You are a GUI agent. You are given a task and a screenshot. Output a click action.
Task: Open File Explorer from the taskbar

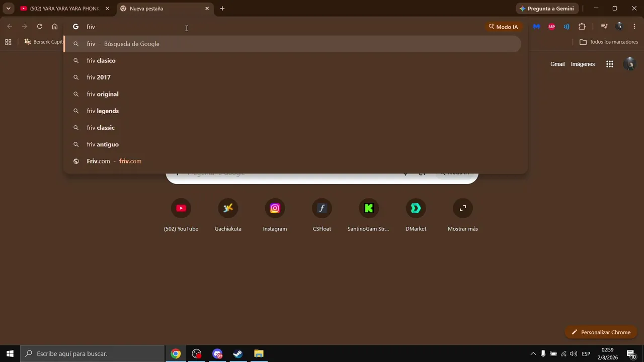(x=259, y=354)
